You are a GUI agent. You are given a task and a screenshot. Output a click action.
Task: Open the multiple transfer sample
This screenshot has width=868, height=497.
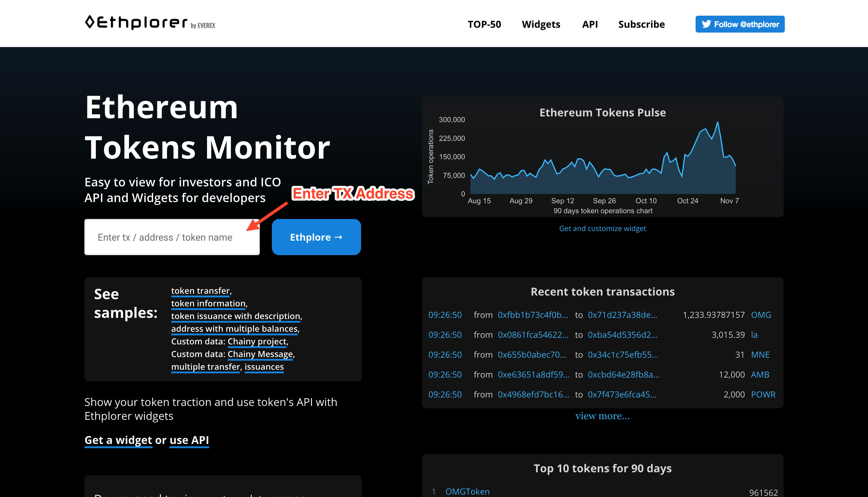pos(206,367)
